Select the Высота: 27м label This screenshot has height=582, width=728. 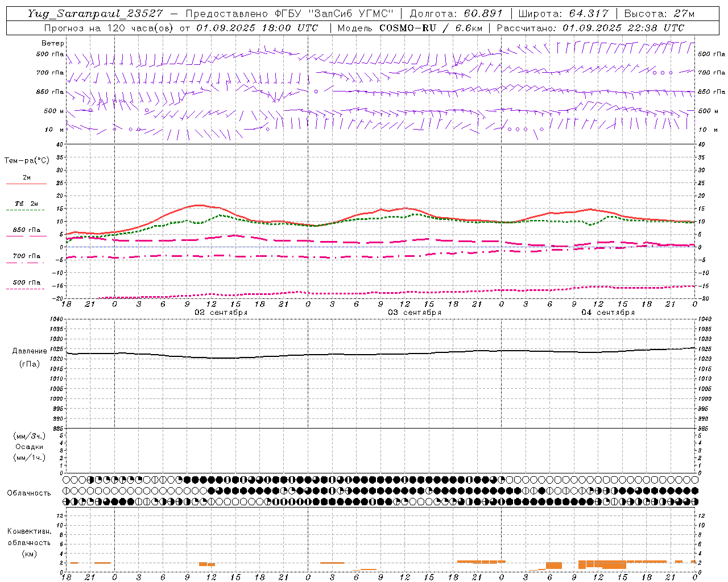click(659, 14)
